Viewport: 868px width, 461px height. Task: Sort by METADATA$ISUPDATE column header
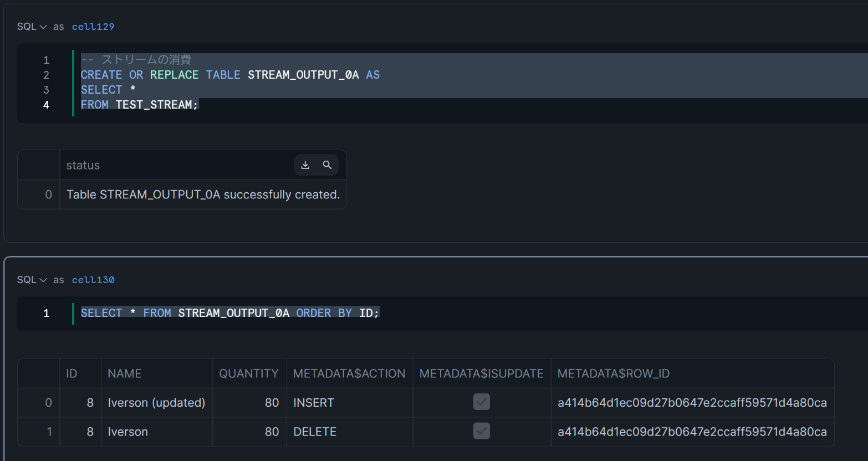click(x=482, y=373)
